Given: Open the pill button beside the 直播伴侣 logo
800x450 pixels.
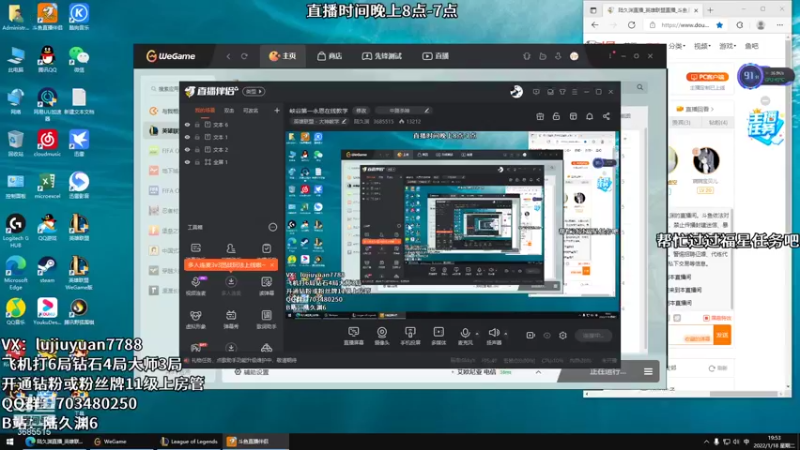Looking at the screenshot, I should [254, 92].
